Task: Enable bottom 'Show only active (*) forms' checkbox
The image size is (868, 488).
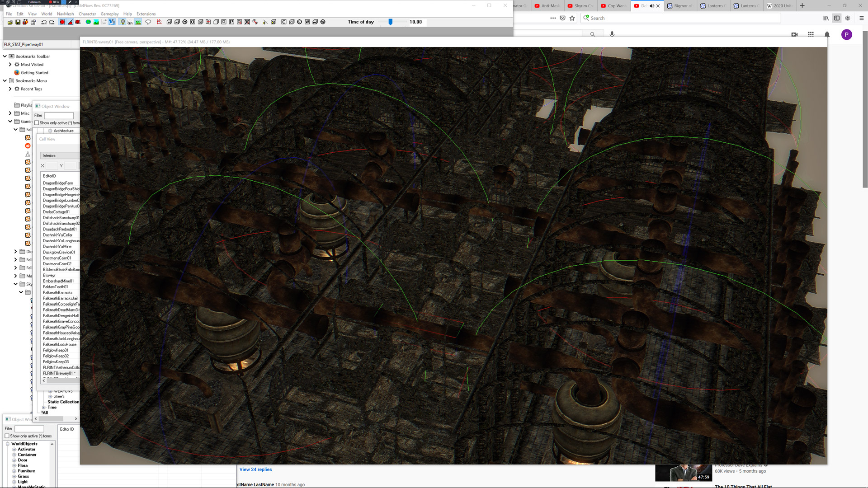Action: (x=7, y=436)
